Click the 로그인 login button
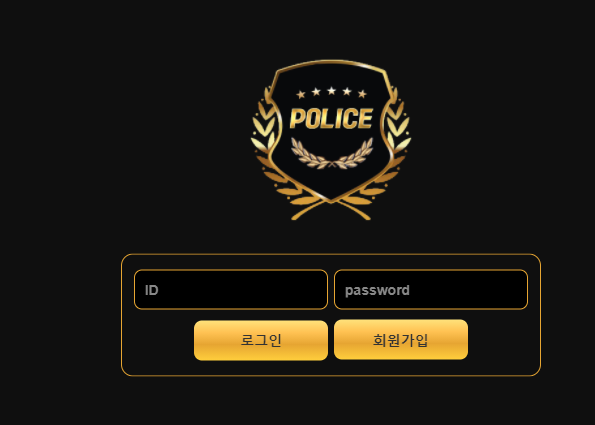 click(261, 340)
